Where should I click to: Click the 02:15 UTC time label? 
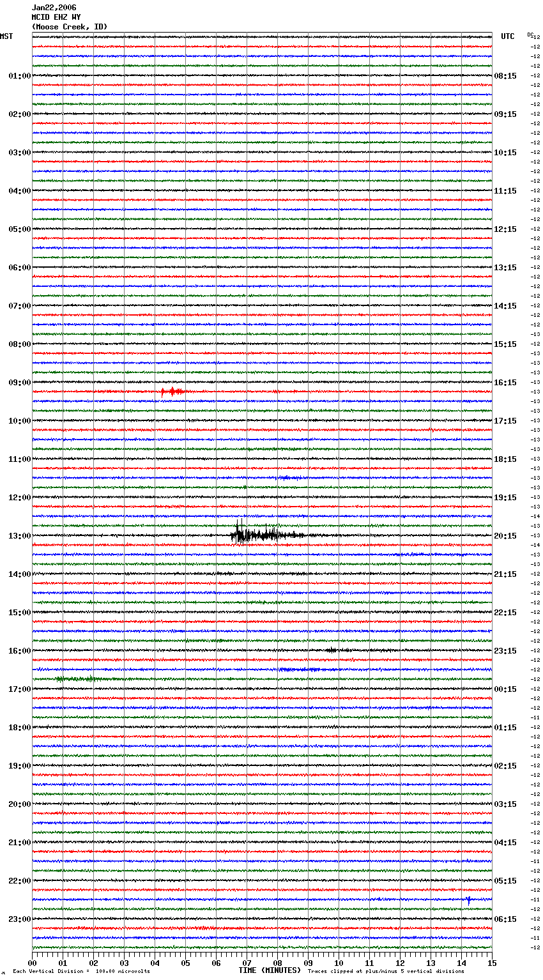pyautogui.click(x=505, y=766)
